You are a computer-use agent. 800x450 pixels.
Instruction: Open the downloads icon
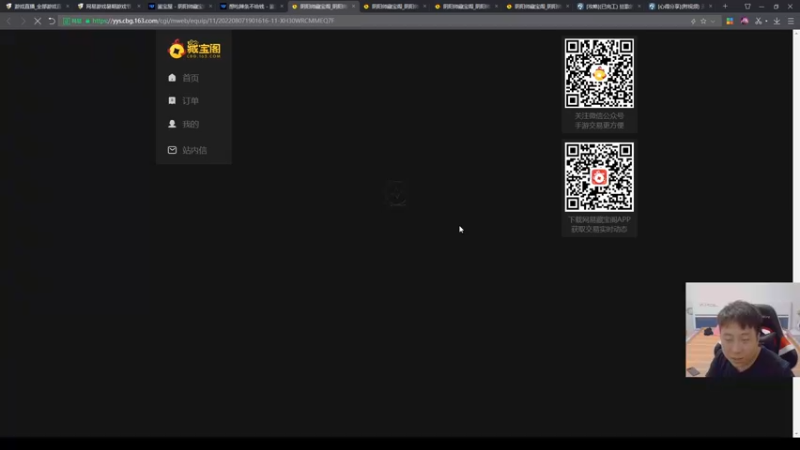(777, 21)
